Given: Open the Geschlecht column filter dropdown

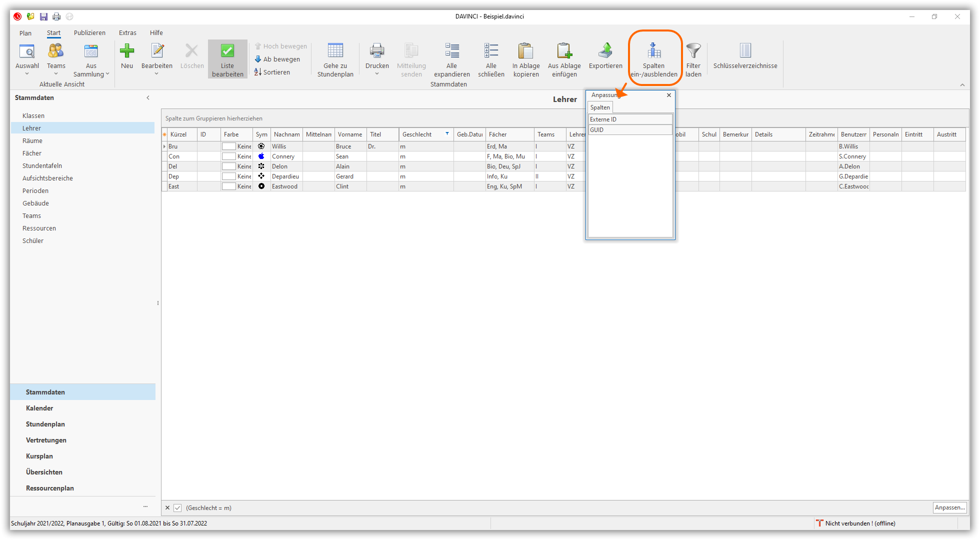Looking at the screenshot, I should click(x=447, y=134).
